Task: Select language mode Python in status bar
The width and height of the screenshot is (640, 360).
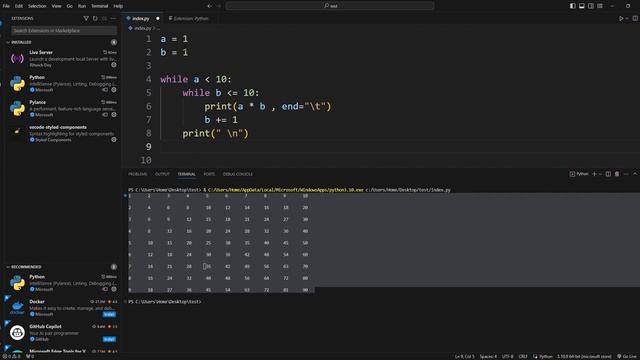Action: [545, 356]
